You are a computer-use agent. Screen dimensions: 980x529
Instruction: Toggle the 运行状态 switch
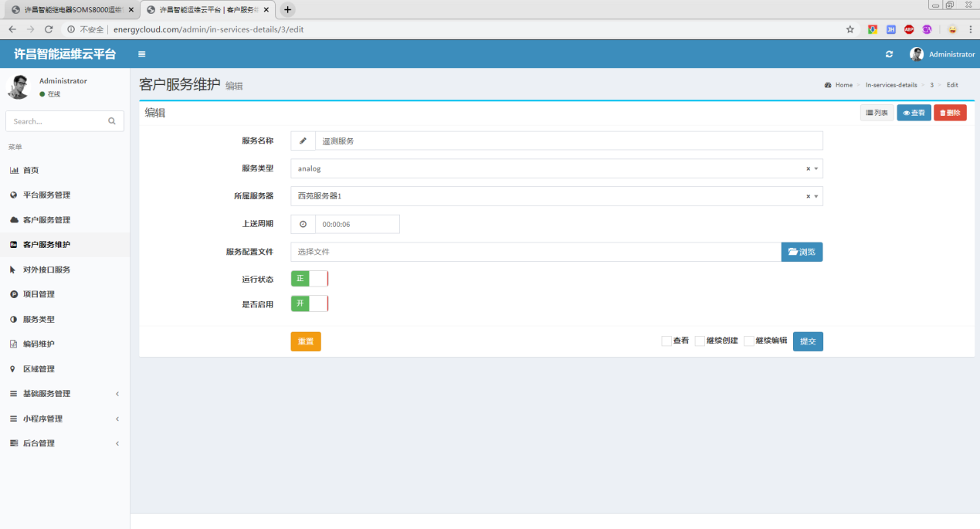310,279
